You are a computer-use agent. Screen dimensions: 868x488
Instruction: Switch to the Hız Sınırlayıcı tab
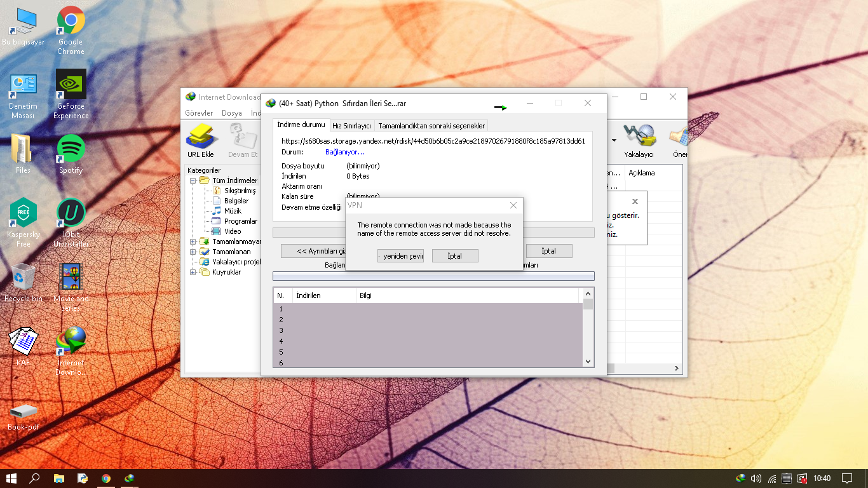click(351, 126)
